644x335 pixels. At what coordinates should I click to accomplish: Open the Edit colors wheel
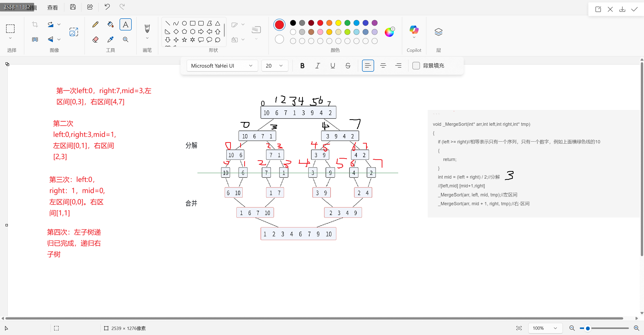[x=389, y=32]
